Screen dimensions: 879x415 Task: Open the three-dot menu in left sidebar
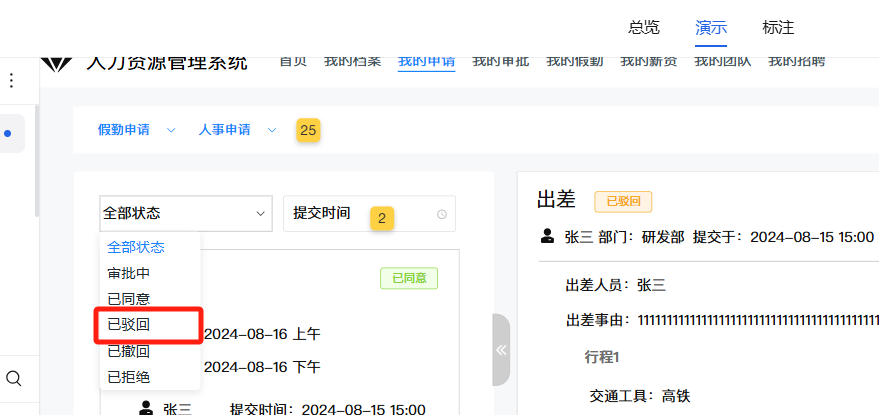(12, 80)
